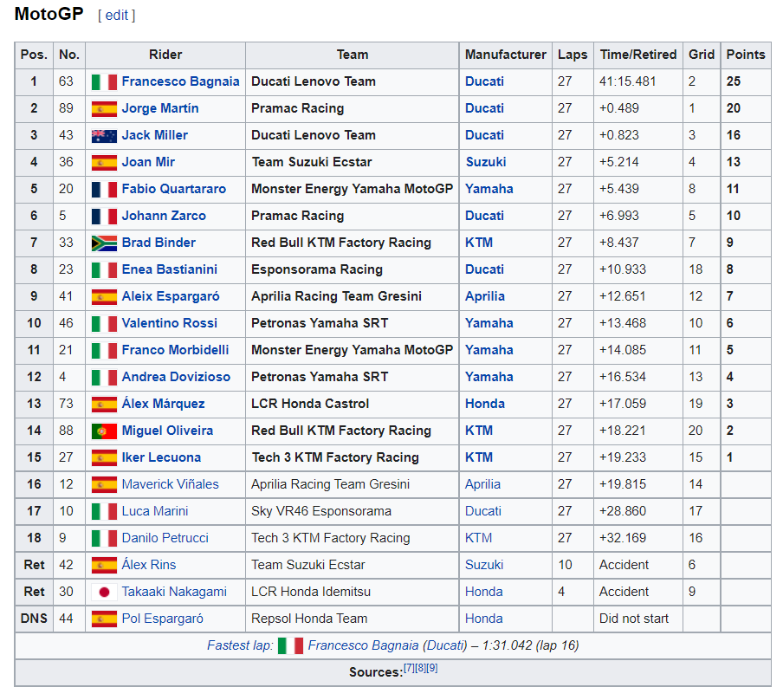Open the Danilo Petrucci link
Screen dimensions: 783x700
pos(165,538)
